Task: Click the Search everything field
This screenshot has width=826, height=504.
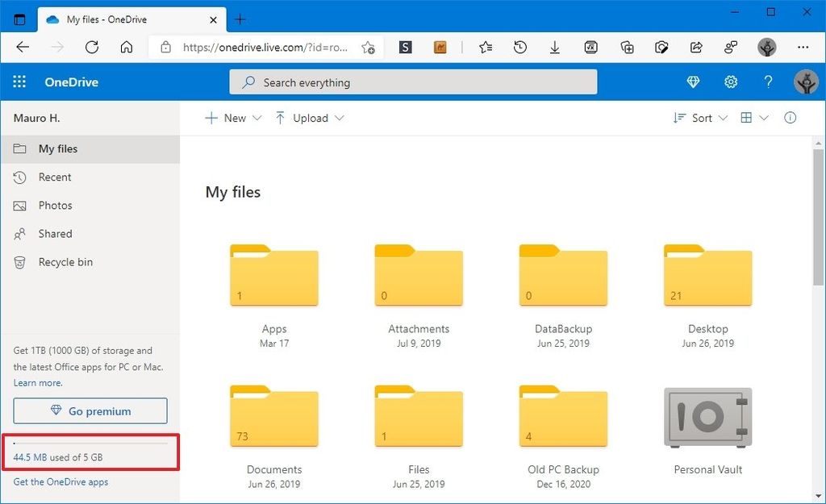Action: pyautogui.click(x=413, y=81)
